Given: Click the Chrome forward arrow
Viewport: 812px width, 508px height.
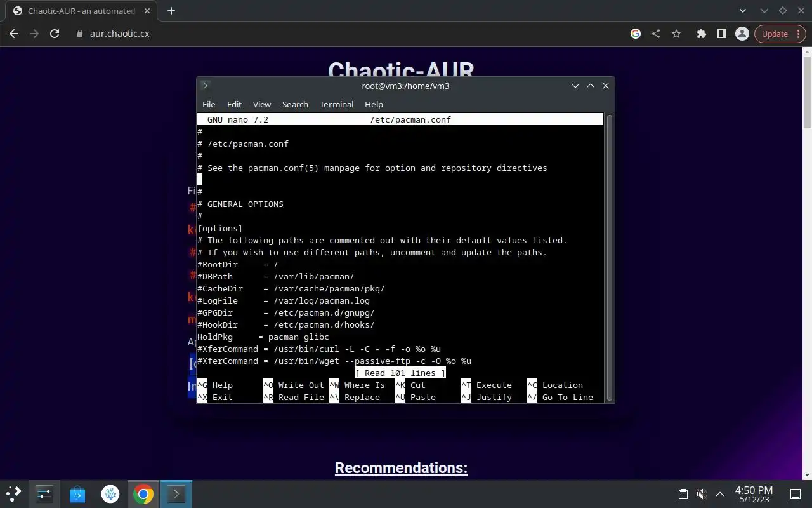Looking at the screenshot, I should point(34,34).
